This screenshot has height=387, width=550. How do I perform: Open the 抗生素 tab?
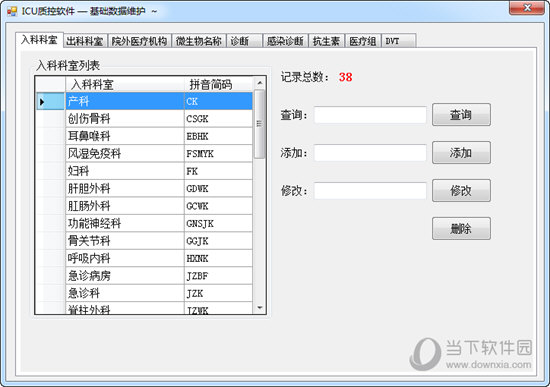(x=326, y=41)
